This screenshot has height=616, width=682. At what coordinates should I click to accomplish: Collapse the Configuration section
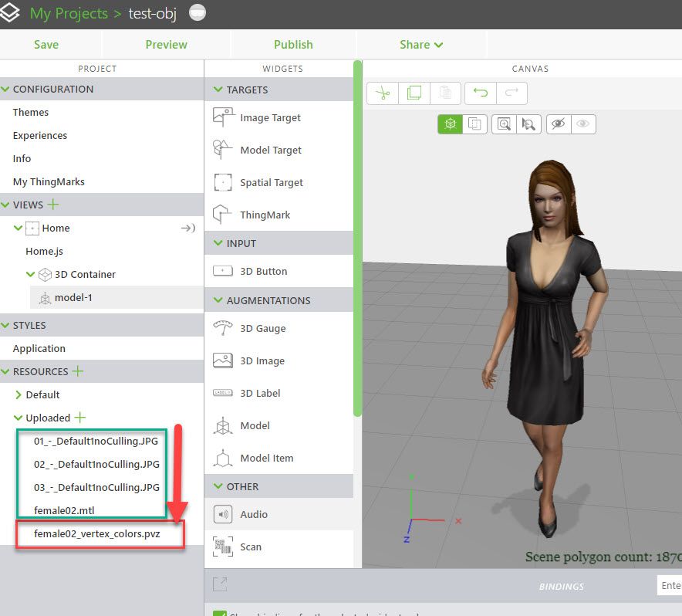(x=5, y=89)
